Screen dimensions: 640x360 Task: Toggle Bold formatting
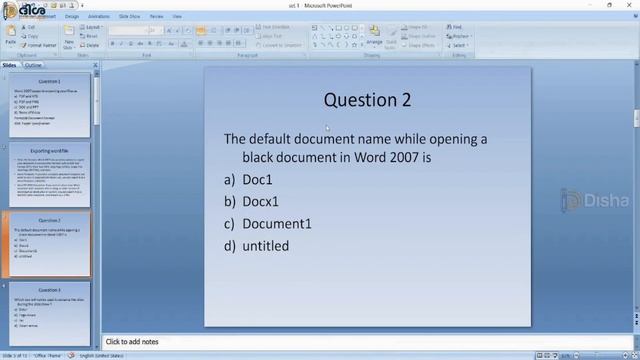(113, 43)
